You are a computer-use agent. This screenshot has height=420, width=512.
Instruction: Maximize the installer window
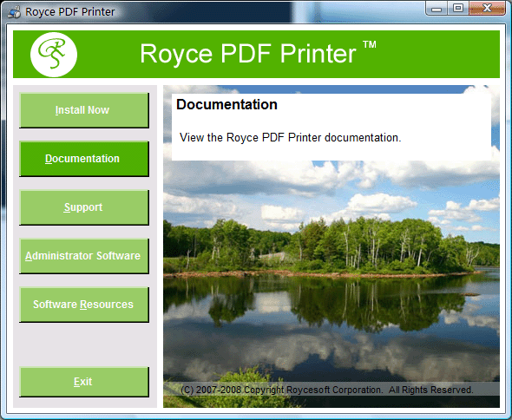click(458, 8)
